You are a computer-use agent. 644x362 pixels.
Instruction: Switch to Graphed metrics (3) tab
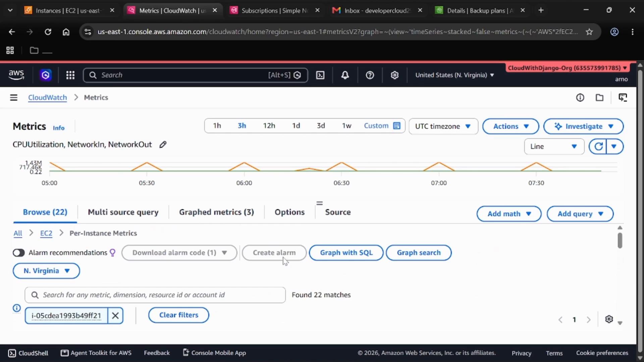pyautogui.click(x=216, y=212)
